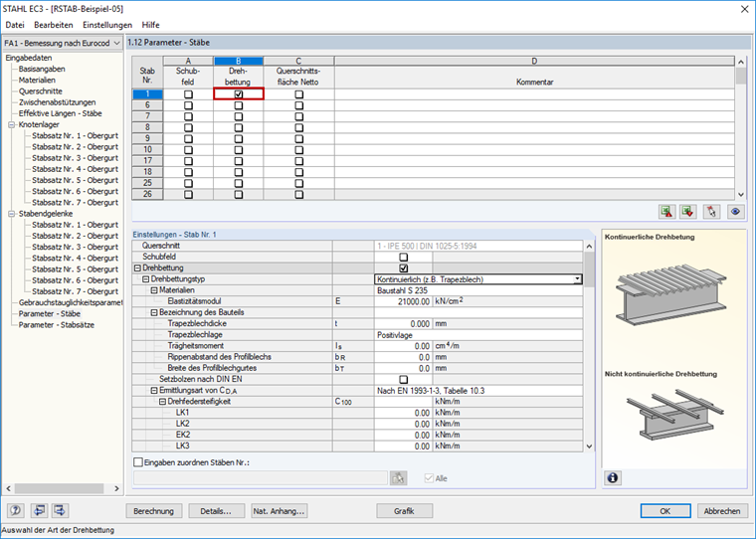Screen dimensions: 756x539
Task: Open the Bearbeiten menu
Action: [54, 25]
